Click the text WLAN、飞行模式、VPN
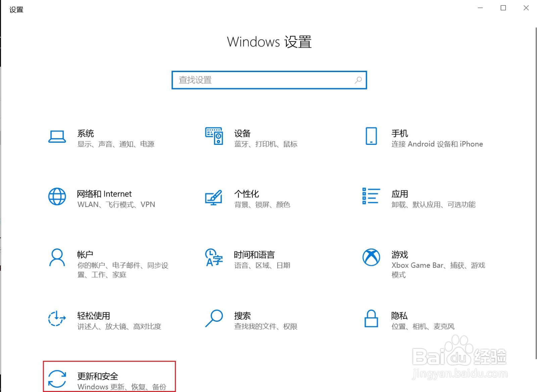This screenshot has height=392, width=537. [116, 205]
